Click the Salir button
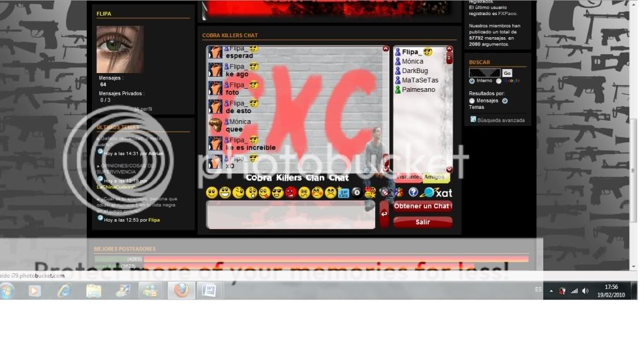The image size is (644, 362). [x=422, y=222]
